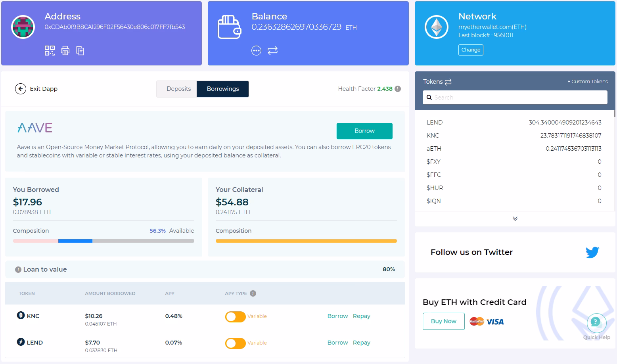Click the yellow collateral composition bar
Image resolution: width=617 pixels, height=364 pixels.
306,241
